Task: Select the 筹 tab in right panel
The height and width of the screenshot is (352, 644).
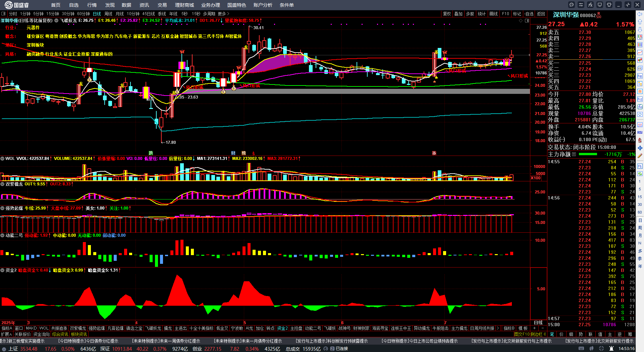Action: pos(630,334)
